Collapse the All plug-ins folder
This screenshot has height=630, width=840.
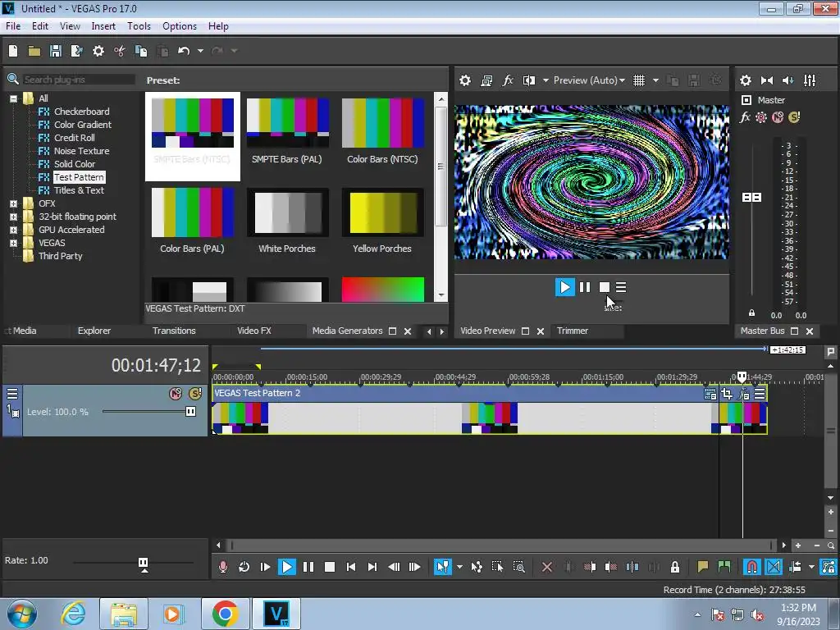13,98
